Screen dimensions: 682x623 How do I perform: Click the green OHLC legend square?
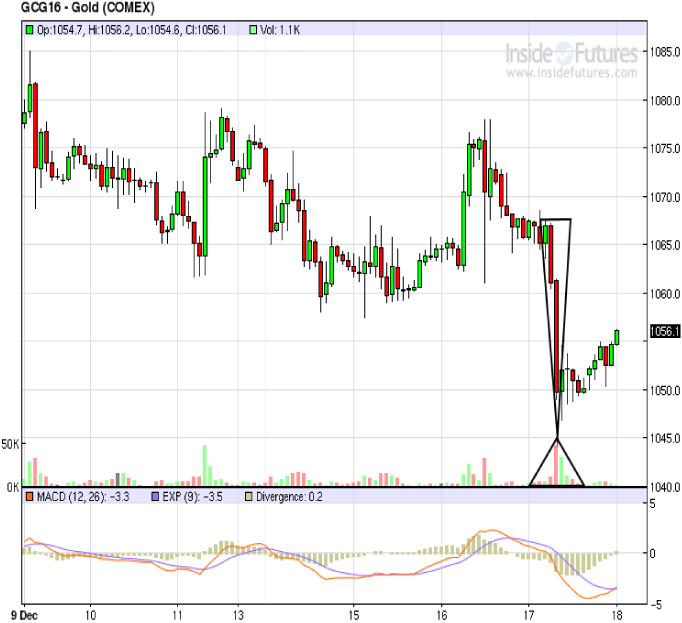coord(30,31)
